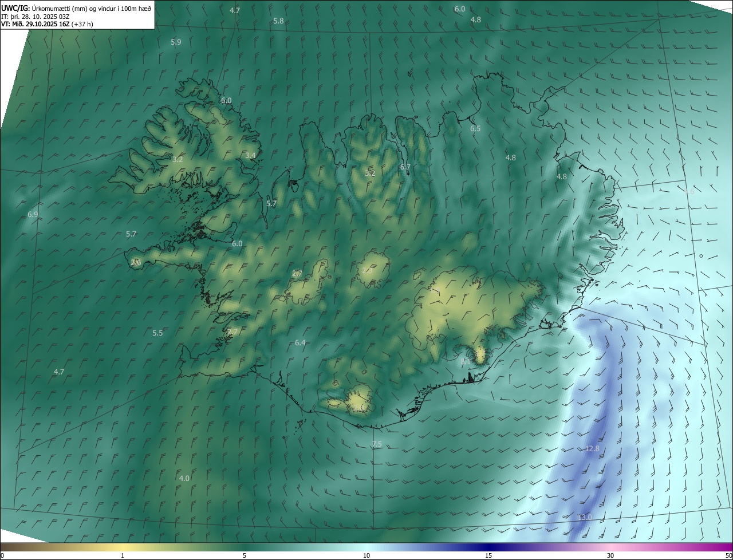Image resolution: width=733 pixels, height=560 pixels.
Task: Click the 5.8 value label on the map
Action: (x=278, y=21)
